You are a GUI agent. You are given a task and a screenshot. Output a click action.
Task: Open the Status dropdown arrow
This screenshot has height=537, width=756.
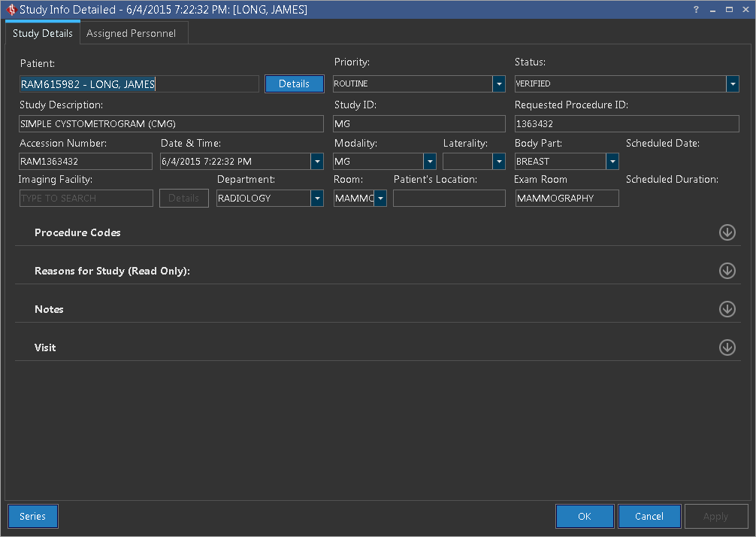[733, 84]
